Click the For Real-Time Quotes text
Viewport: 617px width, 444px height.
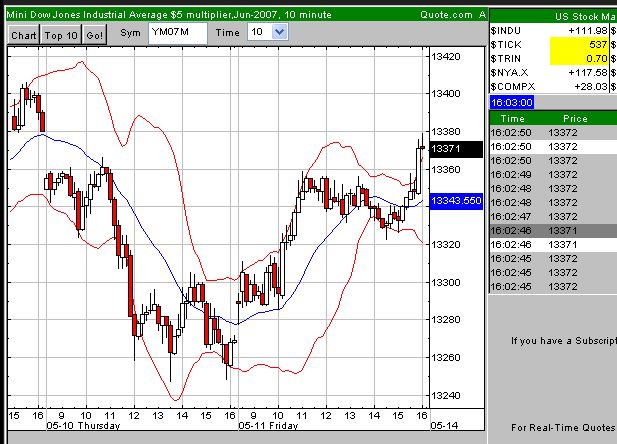tap(562, 428)
